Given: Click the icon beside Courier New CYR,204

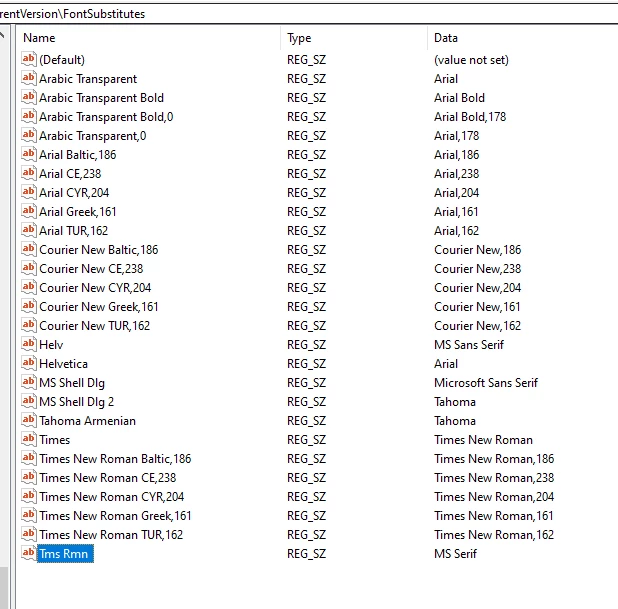Looking at the screenshot, I should [x=29, y=287].
